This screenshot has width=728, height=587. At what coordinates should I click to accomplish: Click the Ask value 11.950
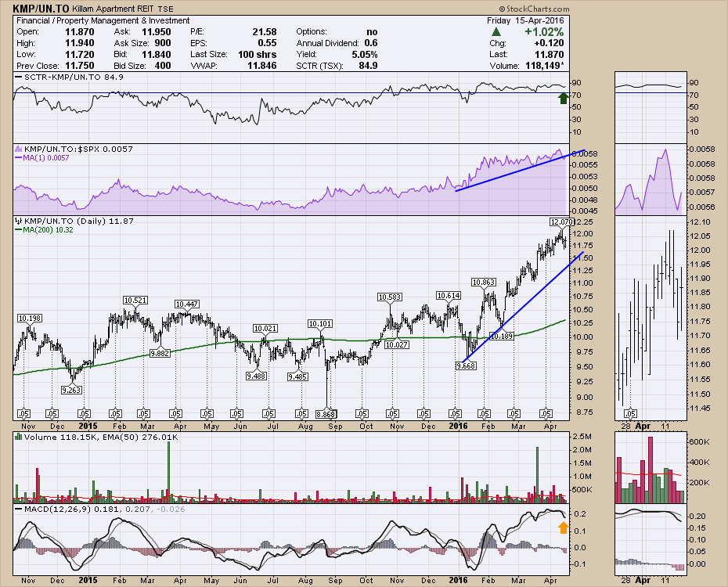tap(157, 32)
